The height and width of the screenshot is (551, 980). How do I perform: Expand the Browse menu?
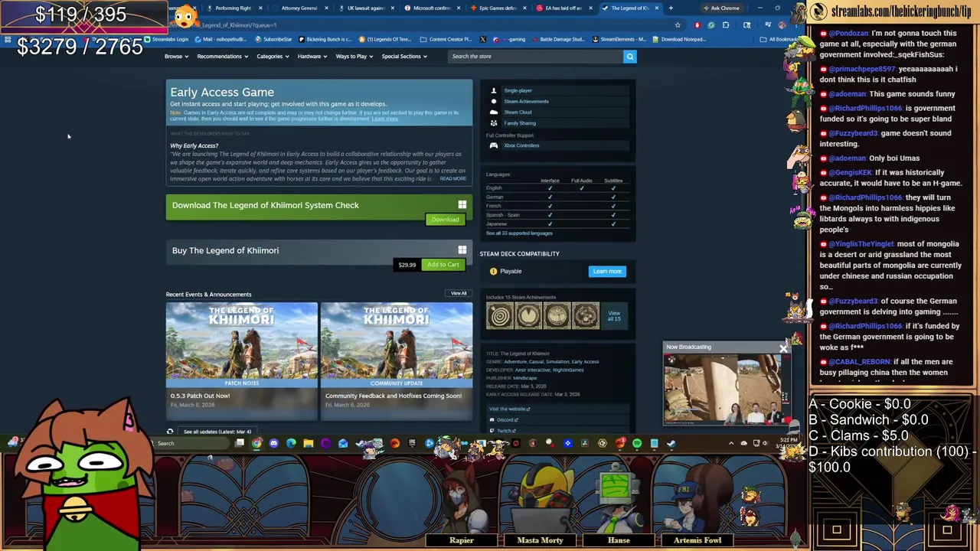click(176, 56)
